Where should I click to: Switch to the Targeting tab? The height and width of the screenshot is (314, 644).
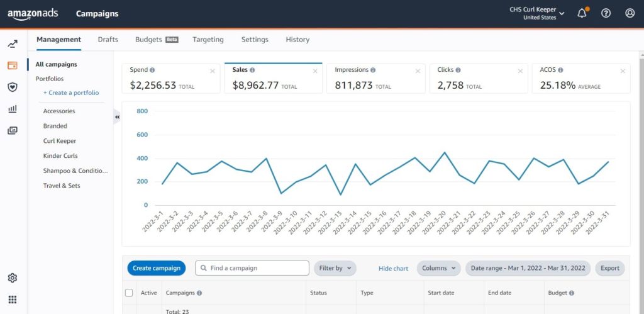coord(208,40)
